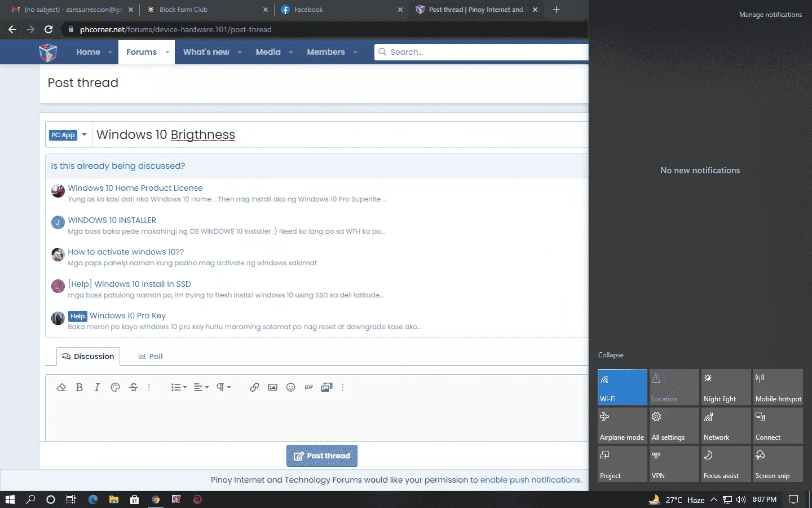The height and width of the screenshot is (508, 812).
Task: Insert link using the chain icon
Action: tap(254, 387)
